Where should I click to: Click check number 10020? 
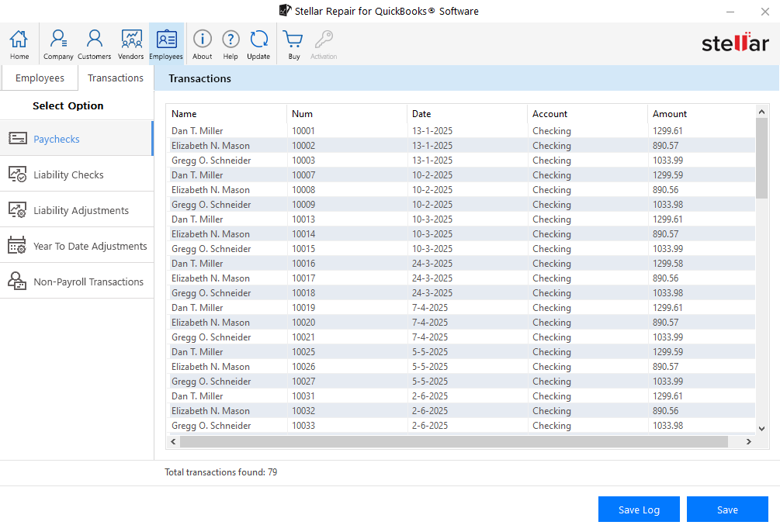(303, 323)
